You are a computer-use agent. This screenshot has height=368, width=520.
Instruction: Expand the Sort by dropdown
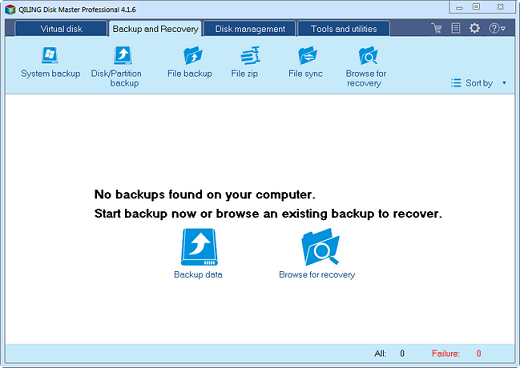coord(478,83)
